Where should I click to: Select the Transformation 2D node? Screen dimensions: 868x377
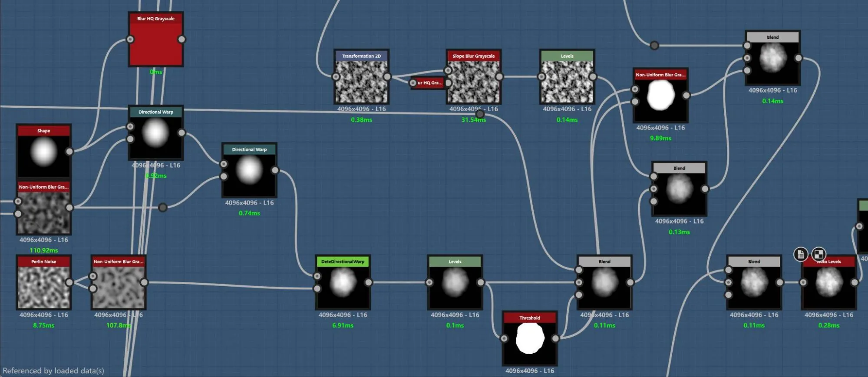coord(361,77)
